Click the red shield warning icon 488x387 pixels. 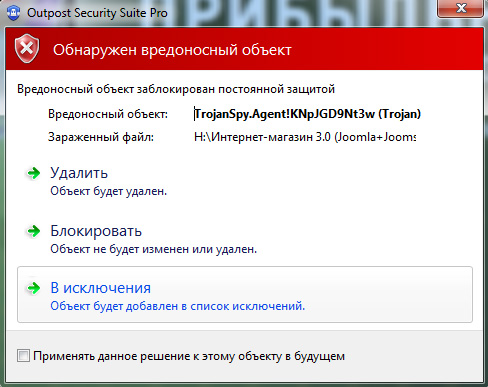(x=27, y=49)
